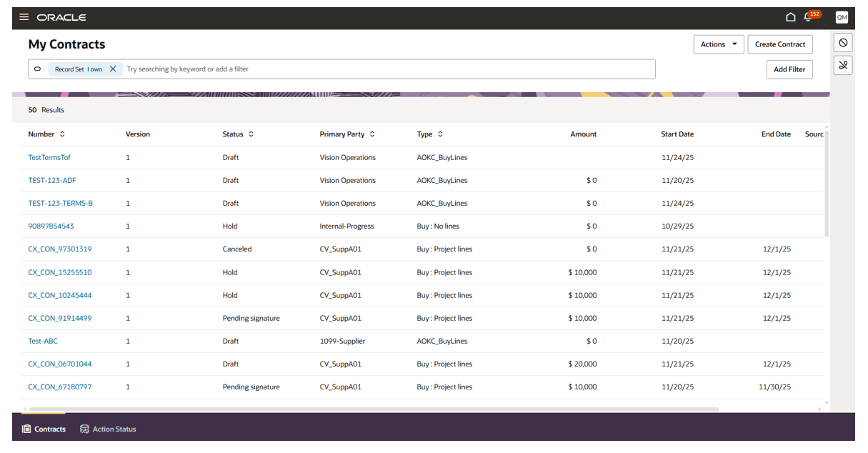The image size is (868, 453).
Task: Click the circle-slash icon in right sidebar
Action: coord(843,43)
